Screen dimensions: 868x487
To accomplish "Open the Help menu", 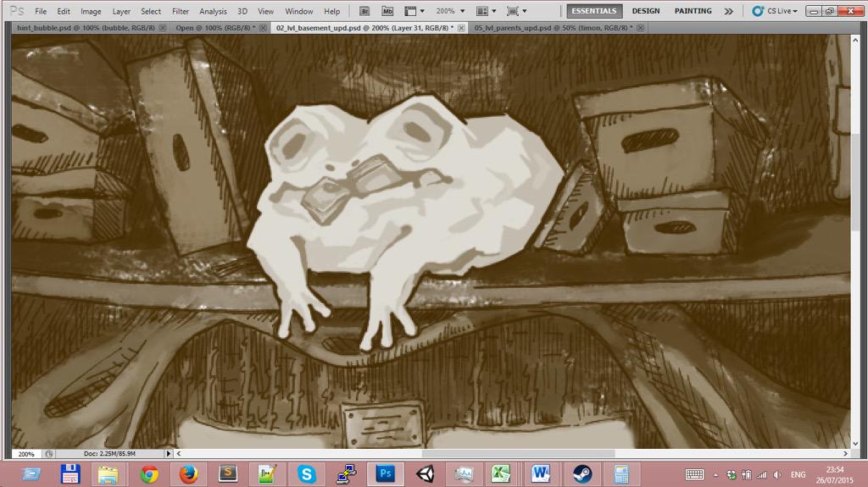I will [x=331, y=11].
